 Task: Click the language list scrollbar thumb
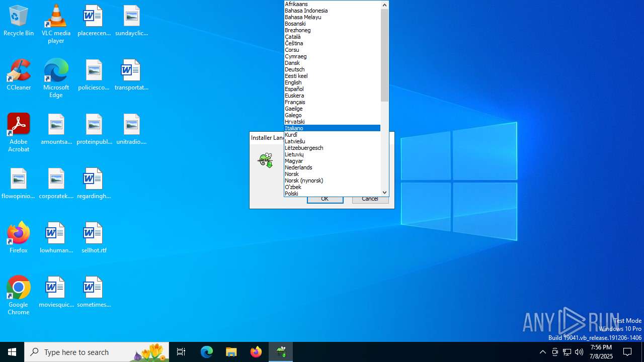tap(384, 55)
